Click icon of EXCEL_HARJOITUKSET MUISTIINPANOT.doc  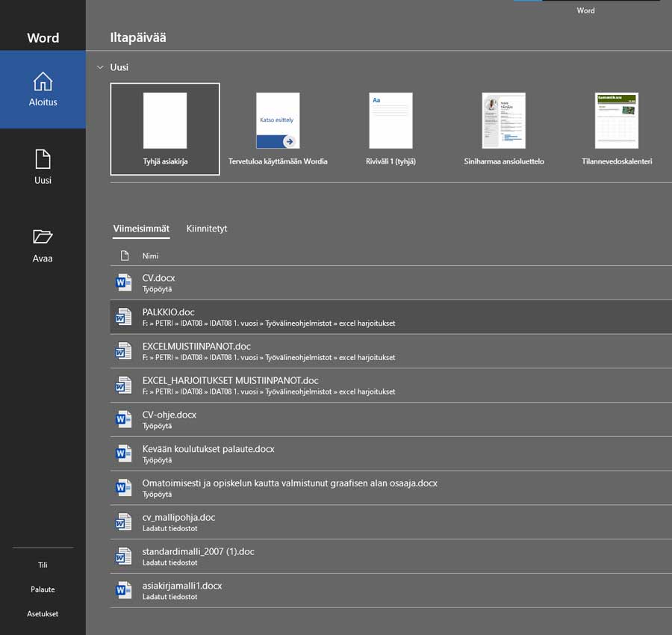[123, 385]
